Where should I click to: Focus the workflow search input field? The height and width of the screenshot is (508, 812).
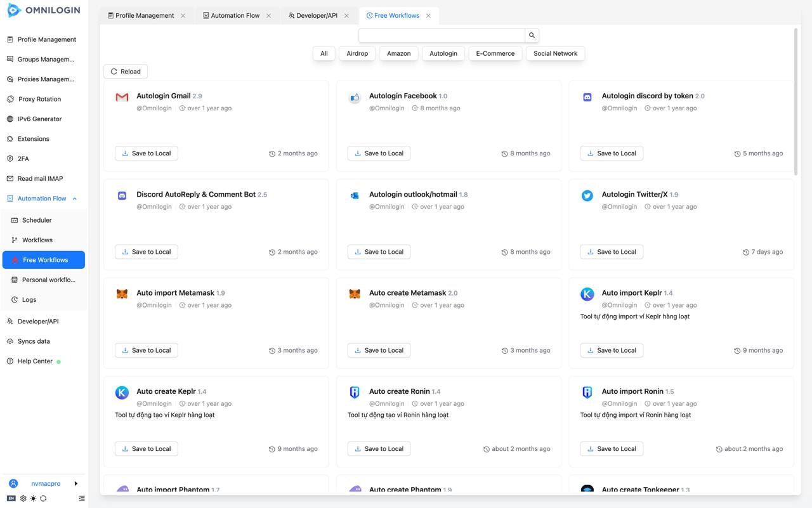(442, 36)
